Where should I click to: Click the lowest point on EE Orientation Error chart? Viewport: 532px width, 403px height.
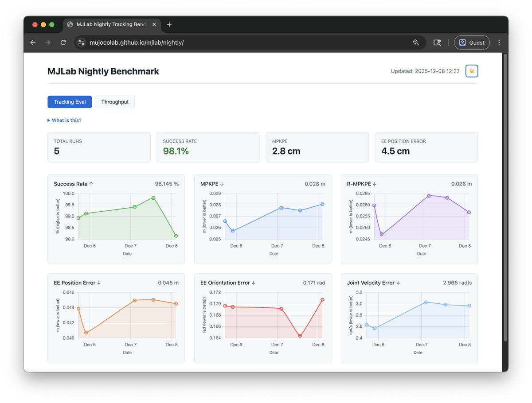click(x=300, y=336)
